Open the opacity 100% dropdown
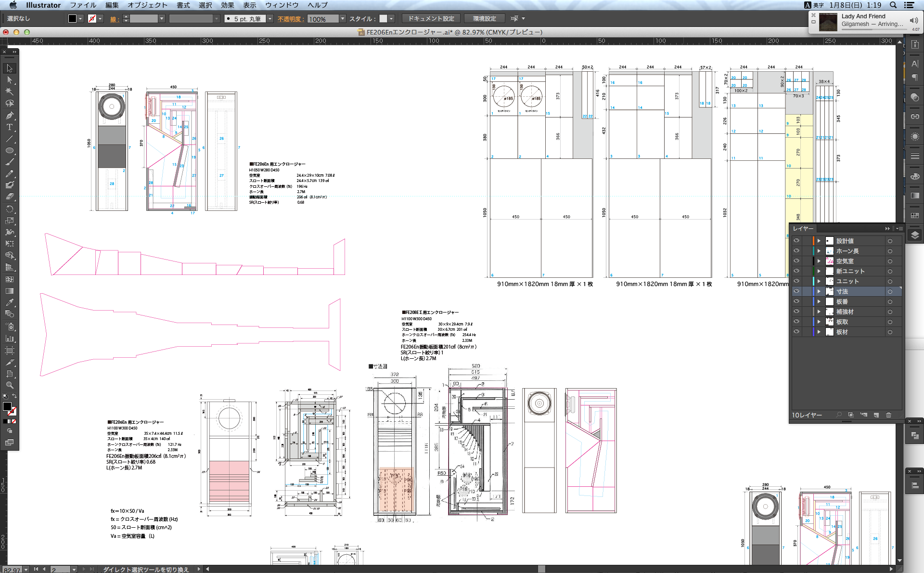Image resolution: width=924 pixels, height=573 pixels. 343,19
